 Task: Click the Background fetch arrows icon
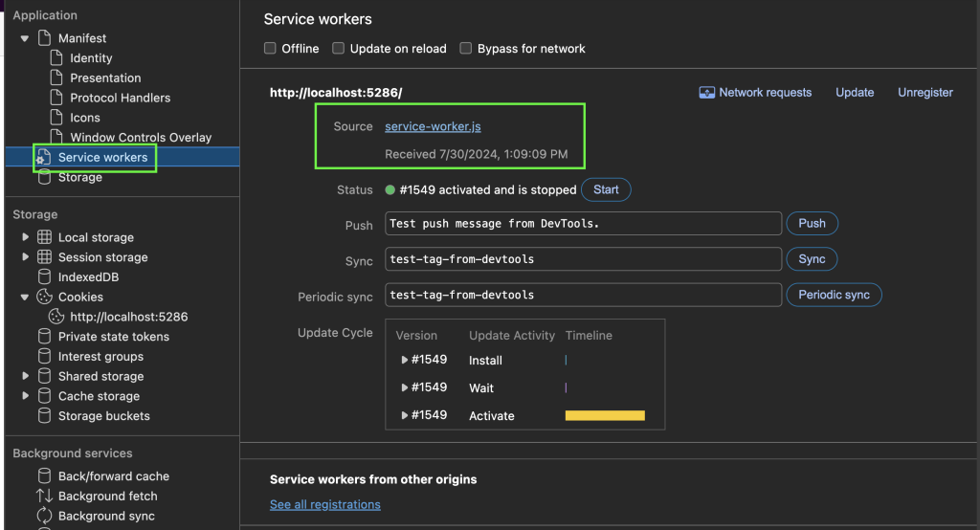click(x=44, y=496)
